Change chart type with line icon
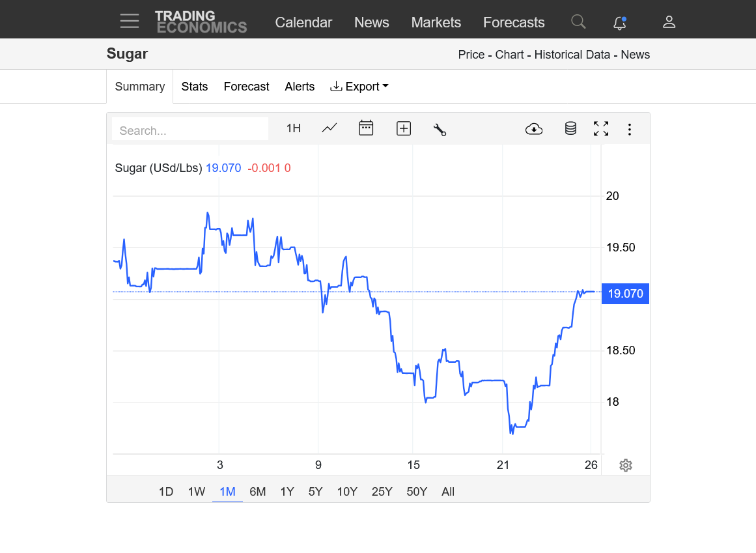Viewport: 756px width, 553px height. 329,128
